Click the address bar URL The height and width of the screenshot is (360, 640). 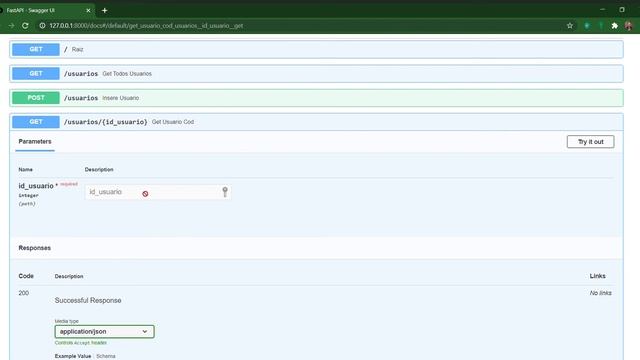click(146, 26)
